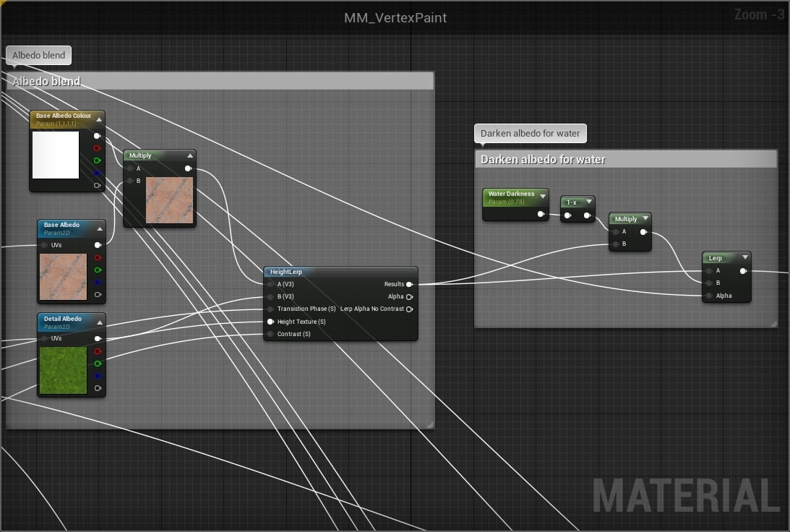The width and height of the screenshot is (790, 532).
Task: Click the UVs input pin on Detail Albedo
Action: pyautogui.click(x=44, y=338)
